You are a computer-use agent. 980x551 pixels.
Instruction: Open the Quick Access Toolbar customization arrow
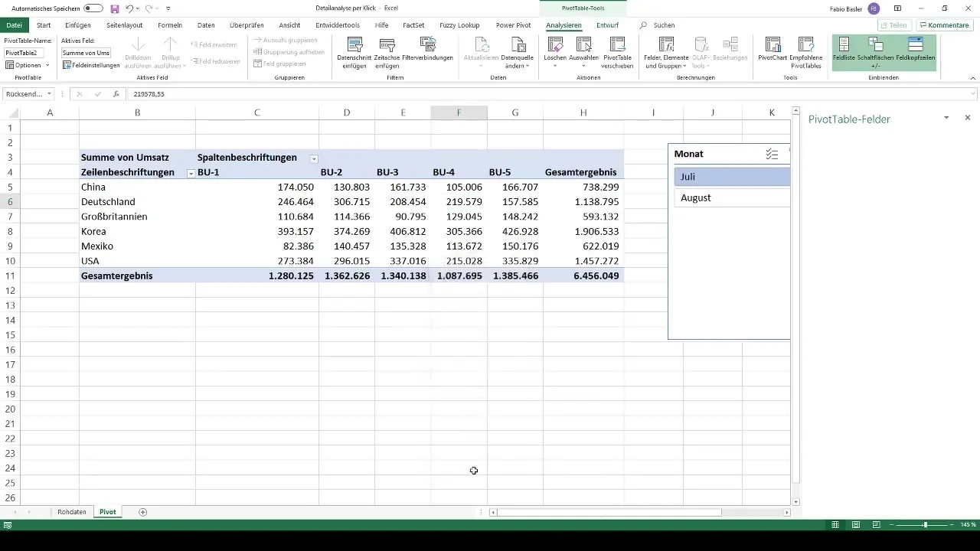168,8
